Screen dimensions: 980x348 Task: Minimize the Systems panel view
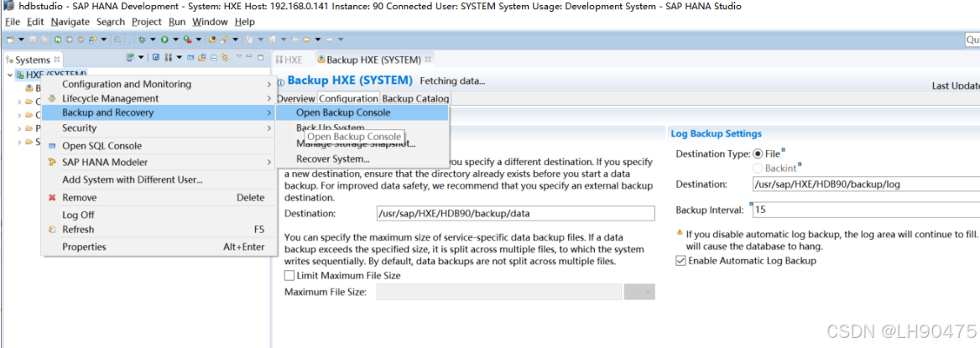[x=248, y=56]
